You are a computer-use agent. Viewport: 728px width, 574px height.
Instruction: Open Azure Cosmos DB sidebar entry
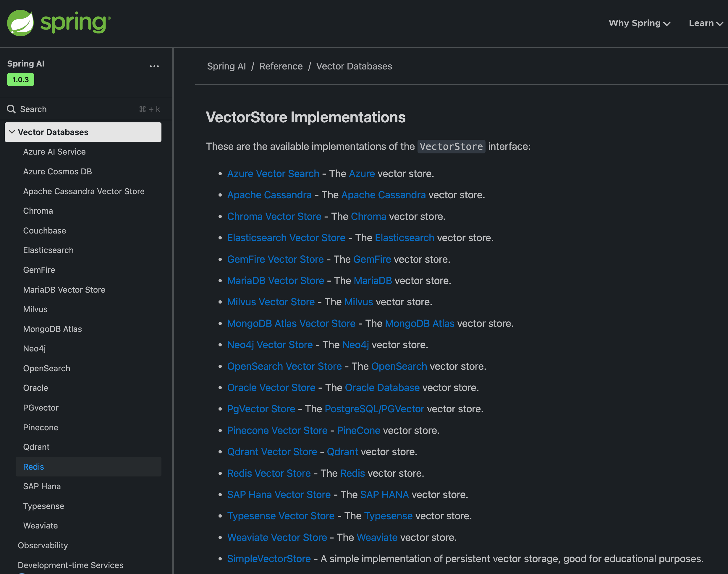(x=57, y=171)
